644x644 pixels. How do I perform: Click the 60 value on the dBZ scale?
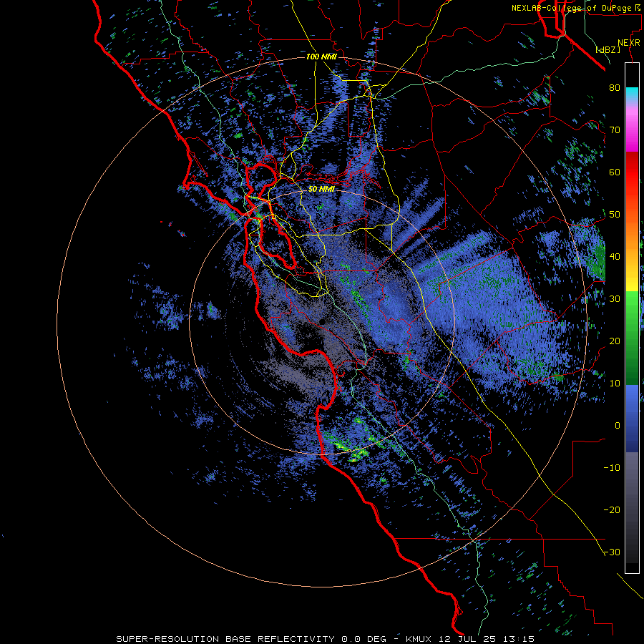tap(615, 172)
